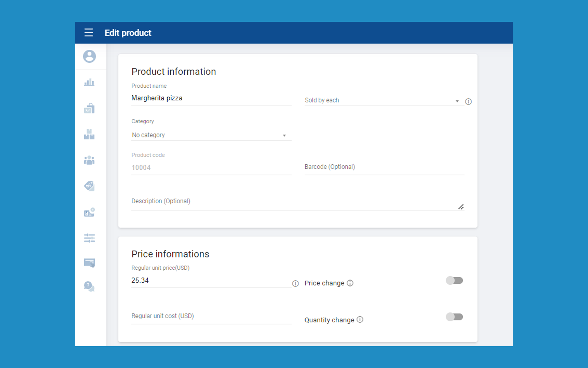Screen dimensions: 588x368
Task: Open the sliders settings icon
Action: tap(89, 238)
